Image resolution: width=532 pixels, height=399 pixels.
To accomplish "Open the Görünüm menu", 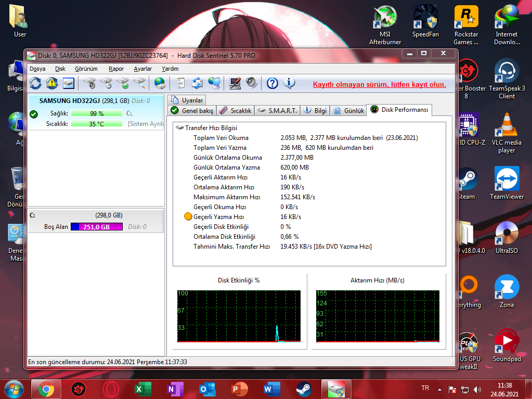I will (x=86, y=69).
